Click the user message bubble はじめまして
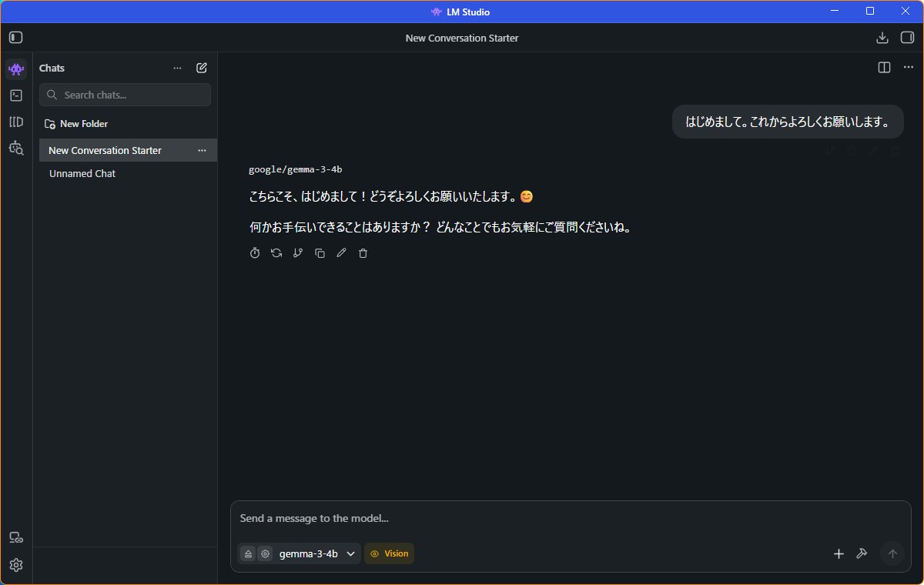924x585 pixels. [788, 122]
